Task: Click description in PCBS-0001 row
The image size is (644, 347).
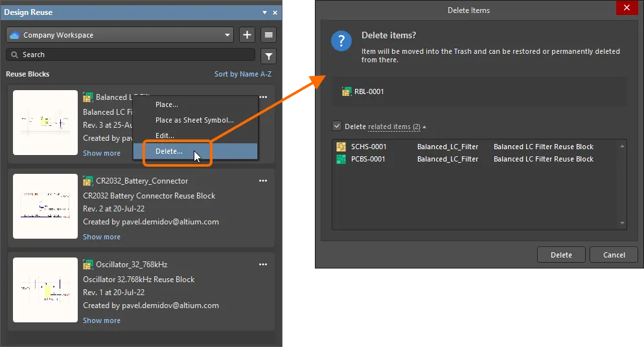Action: click(544, 159)
